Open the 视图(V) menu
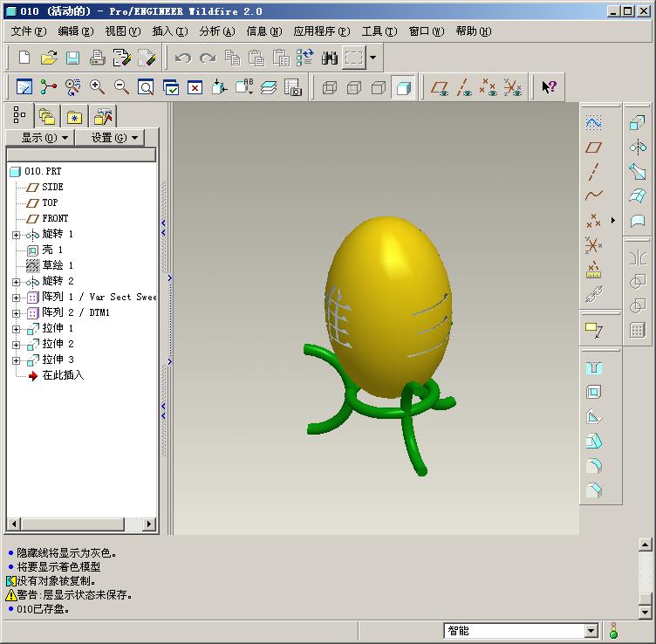 click(123, 31)
